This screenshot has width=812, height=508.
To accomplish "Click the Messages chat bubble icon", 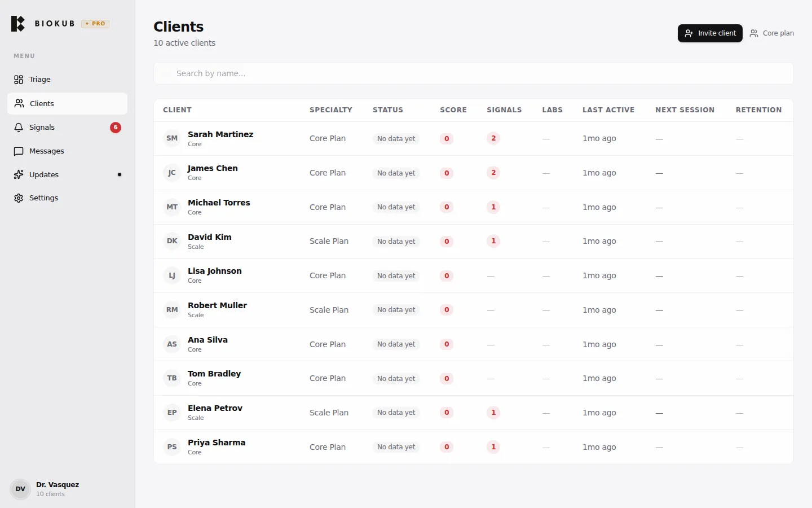I will (19, 151).
